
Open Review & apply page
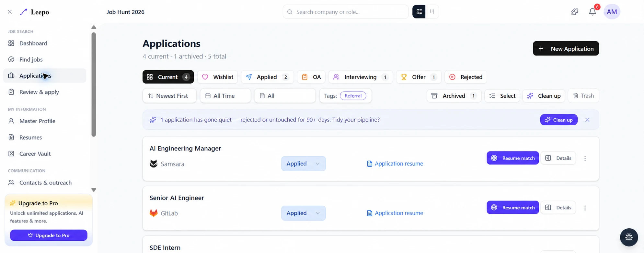point(45,92)
